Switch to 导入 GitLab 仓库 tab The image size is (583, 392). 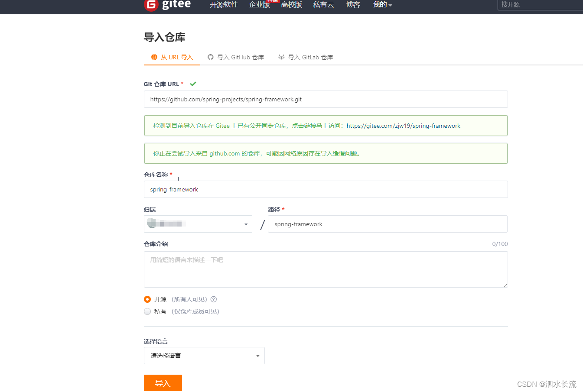(306, 57)
